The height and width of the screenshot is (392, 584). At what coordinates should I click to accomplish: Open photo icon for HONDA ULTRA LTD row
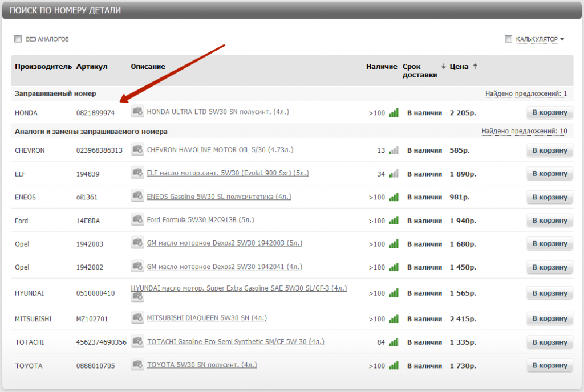pos(137,112)
